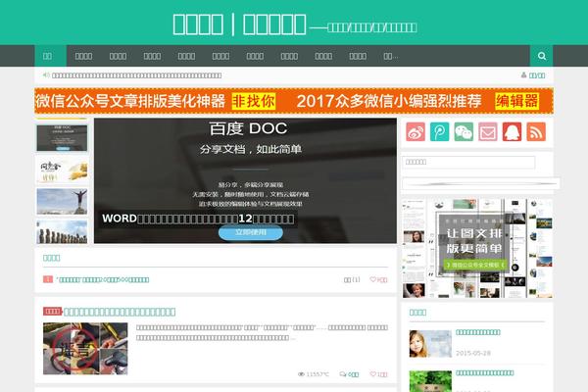Click the highlighted home tab in navigation bar
Viewport: 588px width, 392px height.
point(51,56)
